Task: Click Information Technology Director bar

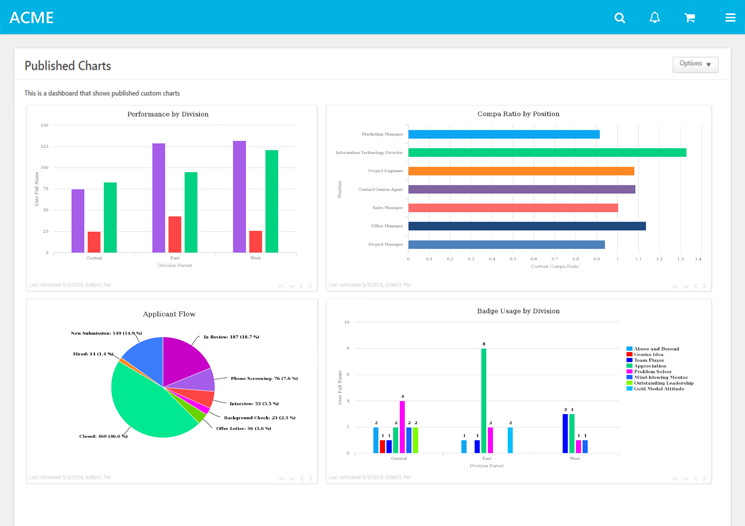Action: pos(546,153)
